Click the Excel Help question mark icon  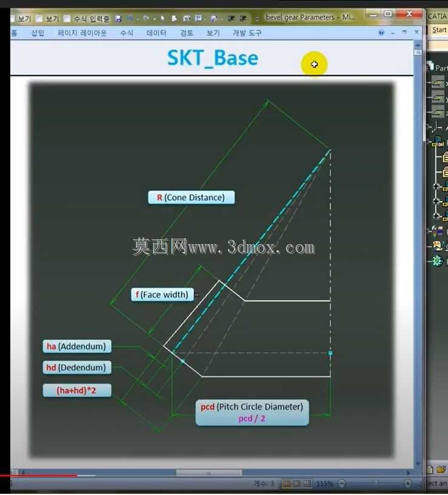click(x=381, y=32)
